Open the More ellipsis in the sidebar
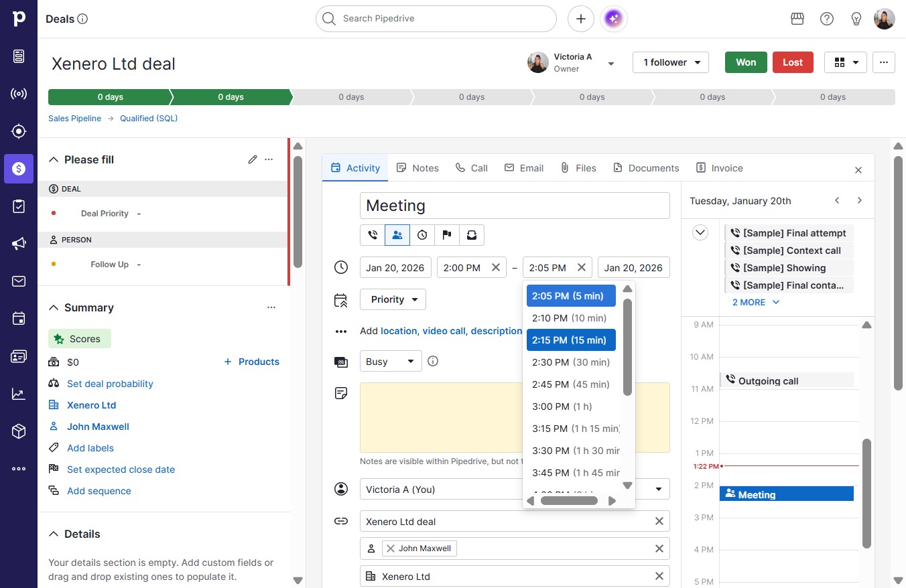This screenshot has height=588, width=906. coord(19,469)
